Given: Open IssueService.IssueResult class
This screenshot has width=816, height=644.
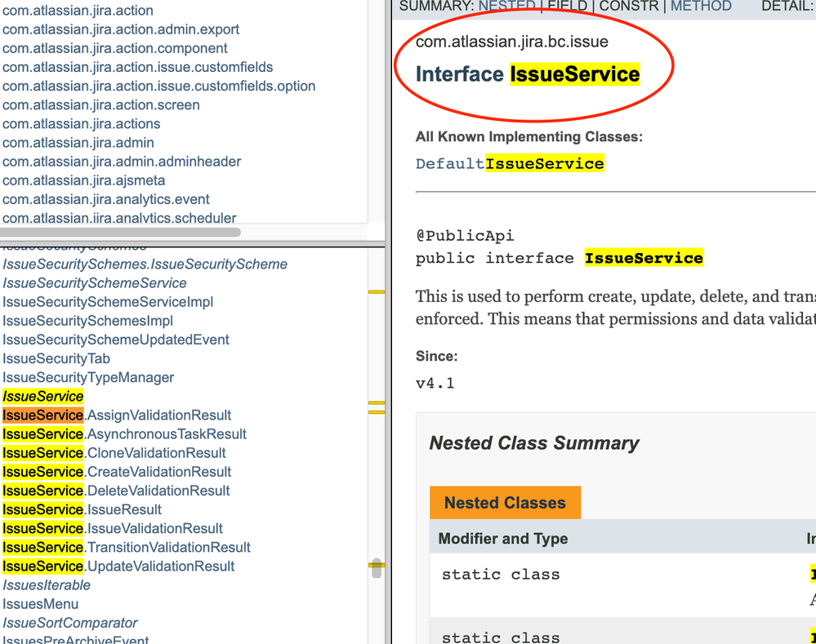Looking at the screenshot, I should coord(82,509).
